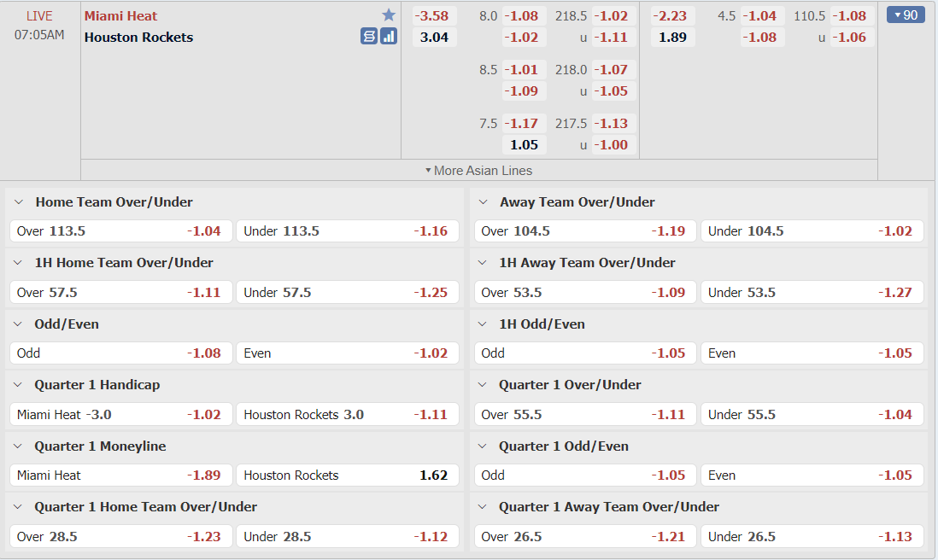Select Over 28.5 Quarter 1 home total
Image resolution: width=938 pixels, height=560 pixels.
pos(120,537)
